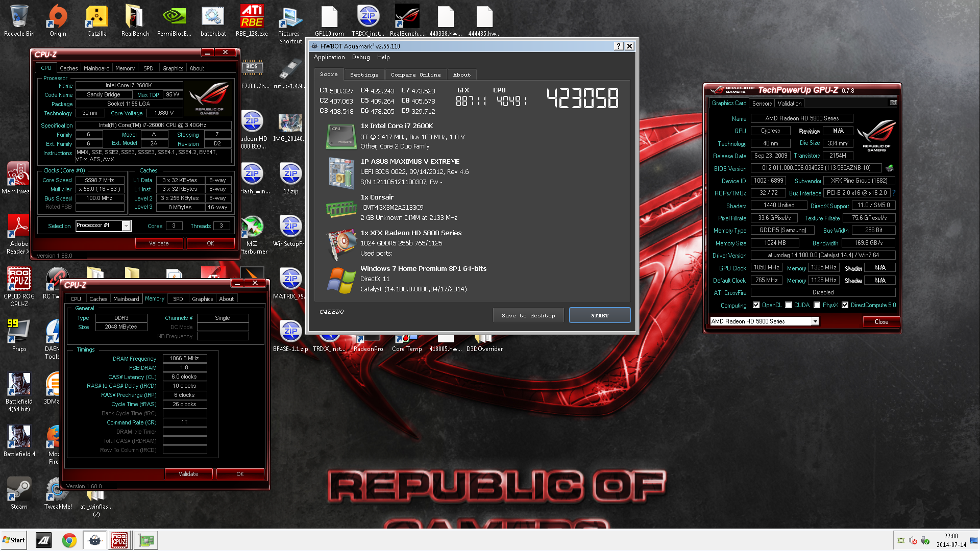
Task: Click the taskbar clock showing 22:08
Action: (x=951, y=540)
